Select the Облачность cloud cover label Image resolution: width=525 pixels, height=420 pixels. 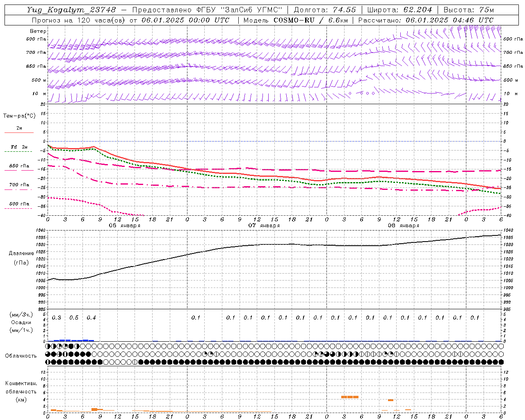click(21, 356)
